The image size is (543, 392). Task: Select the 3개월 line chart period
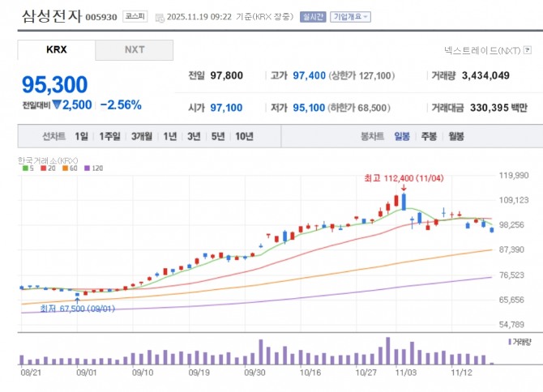142,136
